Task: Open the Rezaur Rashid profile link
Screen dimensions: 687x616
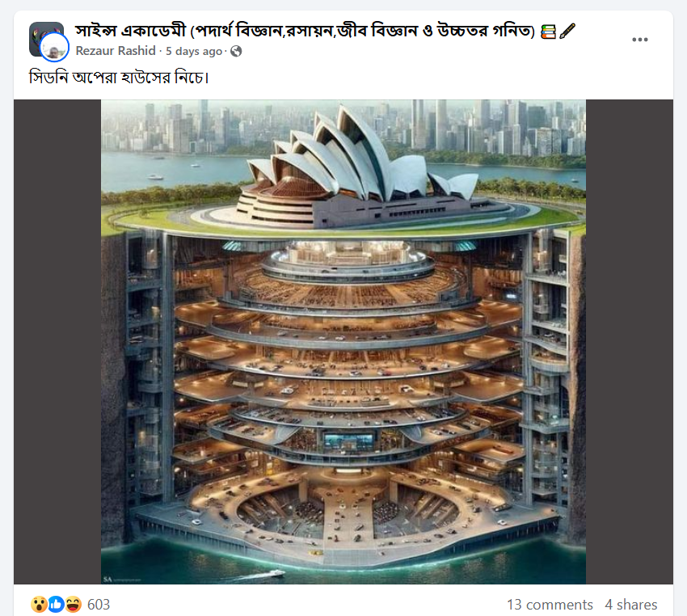Action: click(x=116, y=51)
